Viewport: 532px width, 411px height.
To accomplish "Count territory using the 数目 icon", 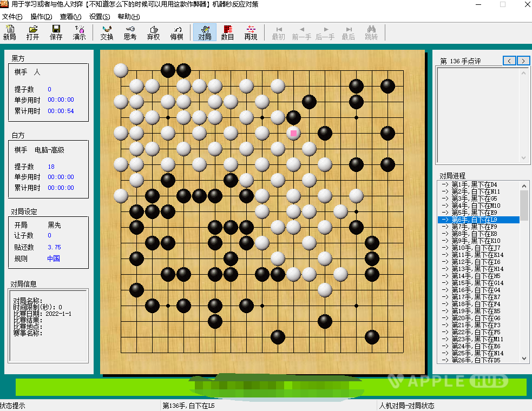I will coord(227,34).
